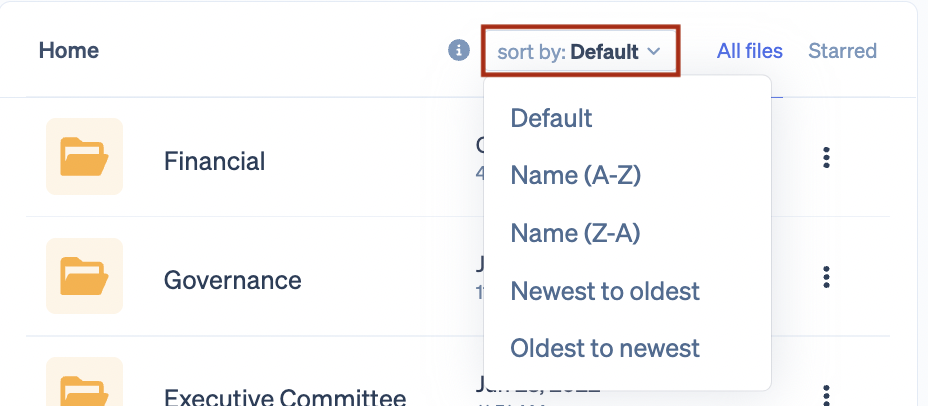Image resolution: width=928 pixels, height=406 pixels.
Task: Click the info icon beside sort by
Action: [x=459, y=50]
